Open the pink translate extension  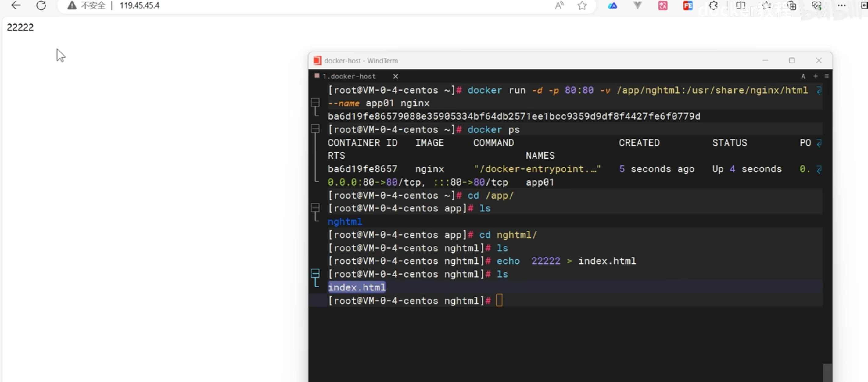point(662,5)
